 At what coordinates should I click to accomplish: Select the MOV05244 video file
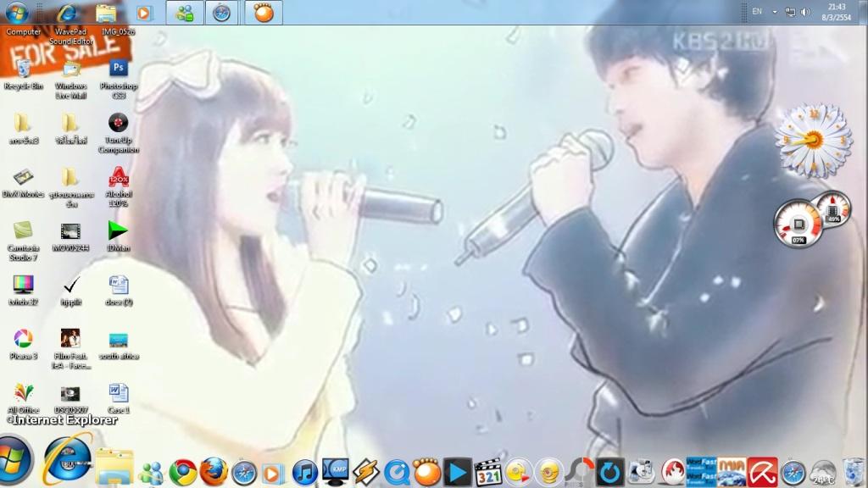point(71,237)
